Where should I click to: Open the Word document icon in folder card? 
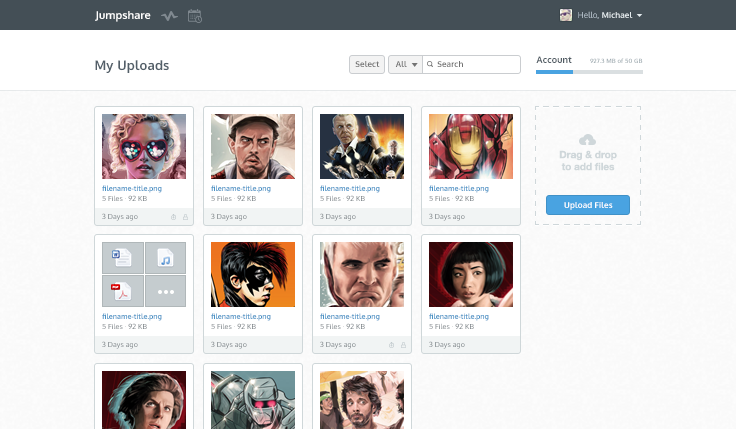click(x=123, y=258)
